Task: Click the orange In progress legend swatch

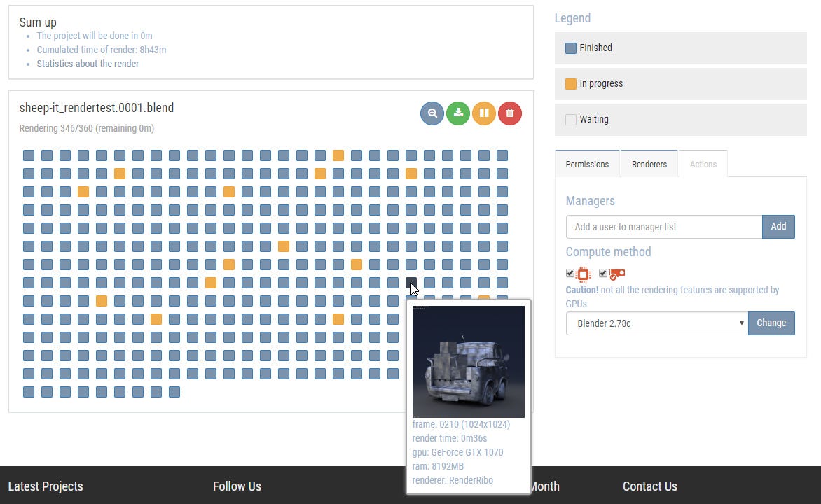Action: click(571, 84)
